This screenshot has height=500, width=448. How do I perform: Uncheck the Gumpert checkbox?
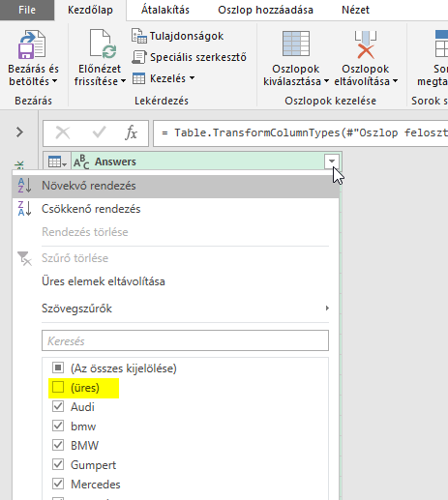(58, 464)
